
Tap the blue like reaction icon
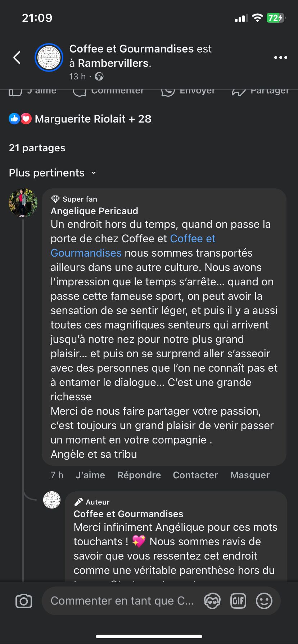(x=14, y=119)
